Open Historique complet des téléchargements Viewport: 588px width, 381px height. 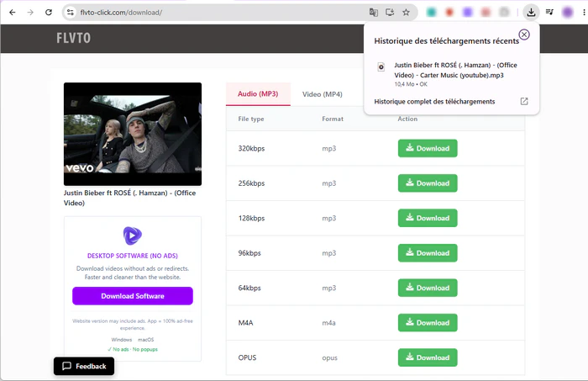pos(434,102)
